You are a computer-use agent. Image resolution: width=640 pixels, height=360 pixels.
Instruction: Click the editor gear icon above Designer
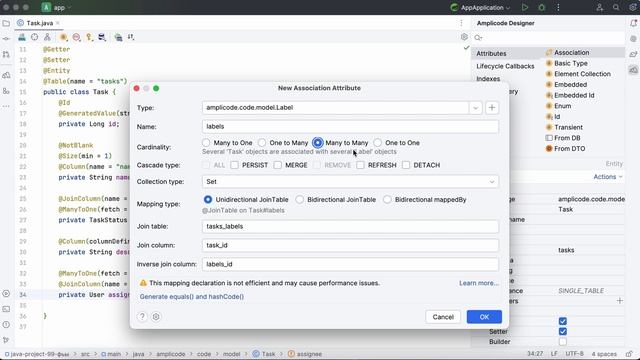[x=464, y=37]
